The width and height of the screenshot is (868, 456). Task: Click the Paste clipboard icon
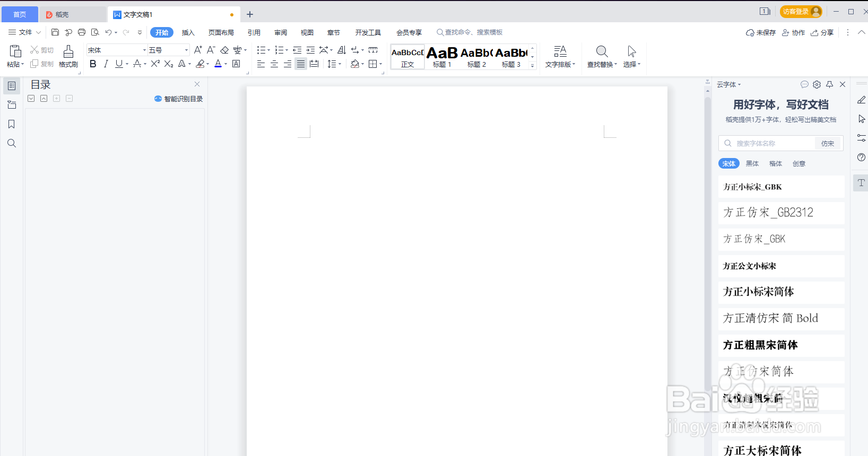(x=15, y=51)
